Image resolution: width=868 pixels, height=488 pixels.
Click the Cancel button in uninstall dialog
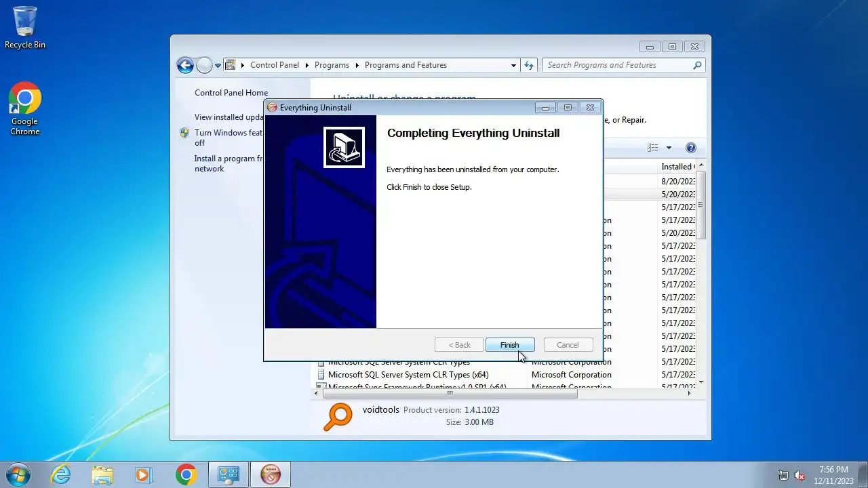pyautogui.click(x=568, y=345)
